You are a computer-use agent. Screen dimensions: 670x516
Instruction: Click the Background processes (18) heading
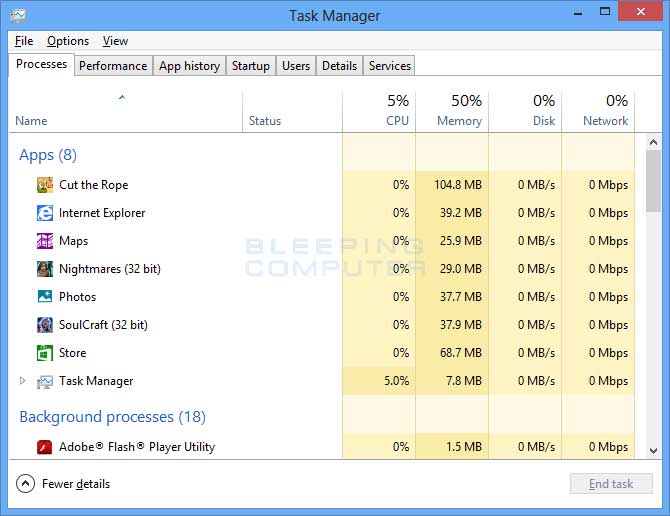click(113, 416)
